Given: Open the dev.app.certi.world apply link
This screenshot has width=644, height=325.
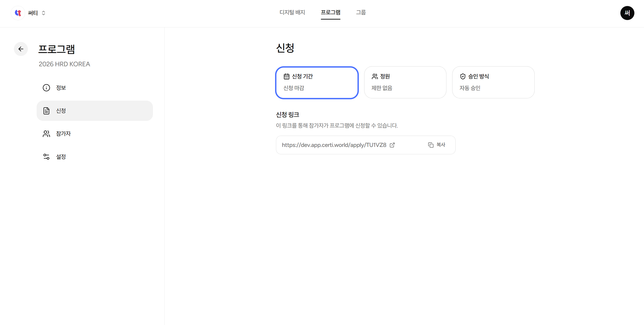Looking at the screenshot, I should coord(334,145).
